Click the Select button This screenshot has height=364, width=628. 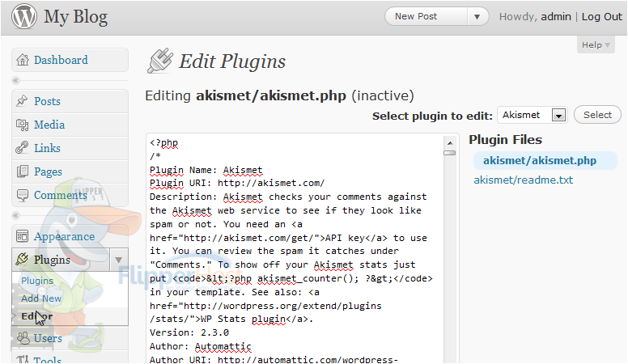click(x=597, y=115)
